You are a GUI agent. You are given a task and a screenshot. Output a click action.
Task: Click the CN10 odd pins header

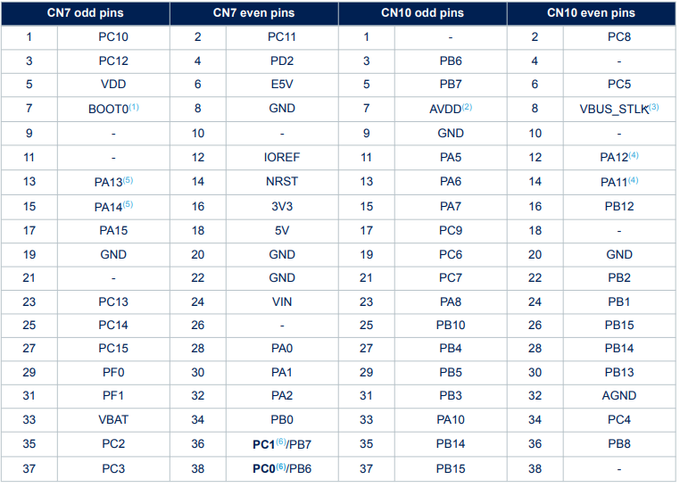(422, 13)
